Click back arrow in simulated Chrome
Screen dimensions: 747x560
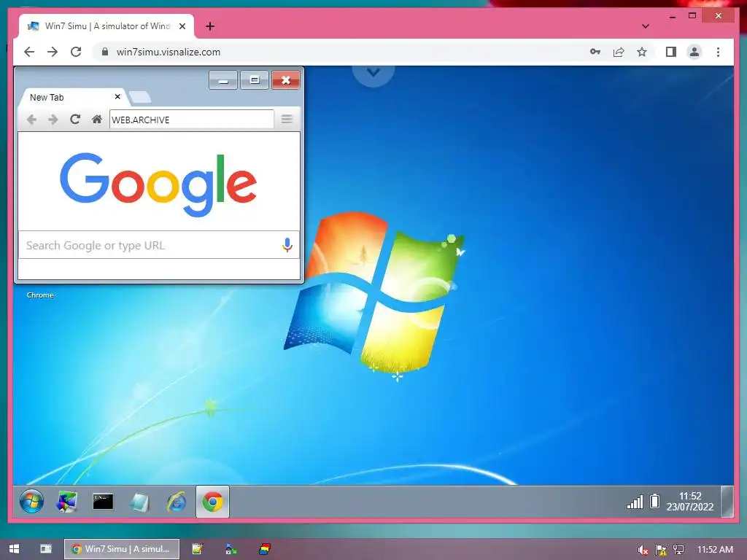click(32, 119)
